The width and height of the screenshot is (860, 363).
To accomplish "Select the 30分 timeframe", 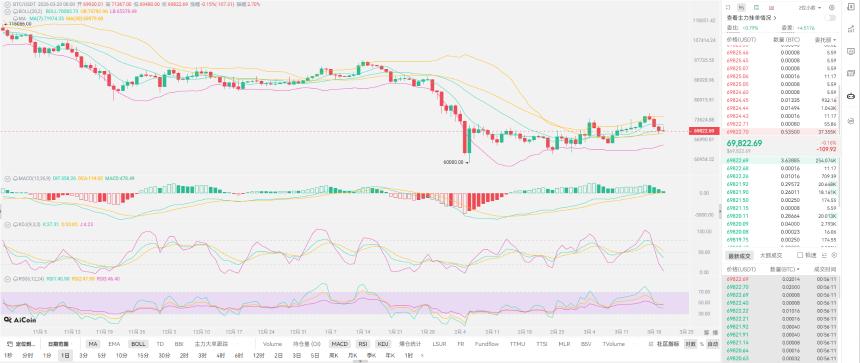I will point(164,355).
